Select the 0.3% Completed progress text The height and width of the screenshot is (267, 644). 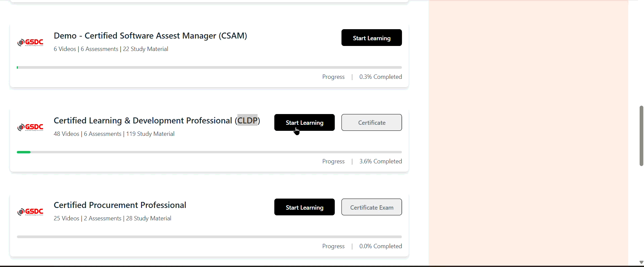[x=380, y=77]
